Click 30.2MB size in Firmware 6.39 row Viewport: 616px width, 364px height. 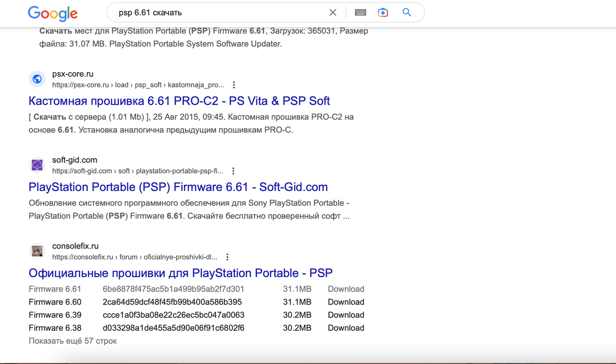(297, 315)
